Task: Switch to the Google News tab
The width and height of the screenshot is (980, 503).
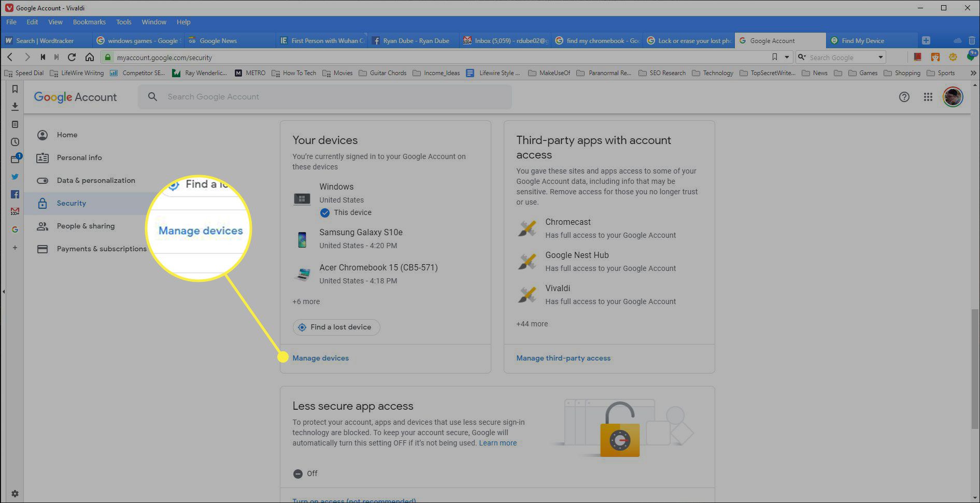Action: pos(230,40)
